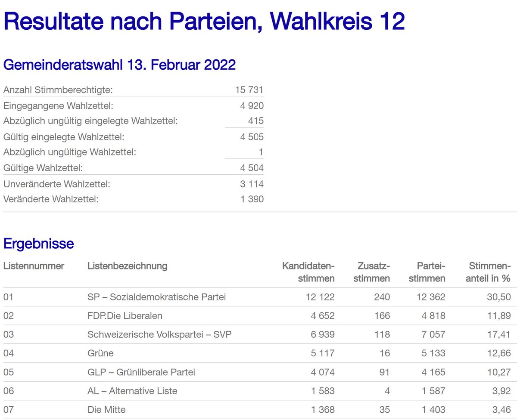Click the value 4 920
This screenshot has height=420, width=517.
[x=252, y=105]
